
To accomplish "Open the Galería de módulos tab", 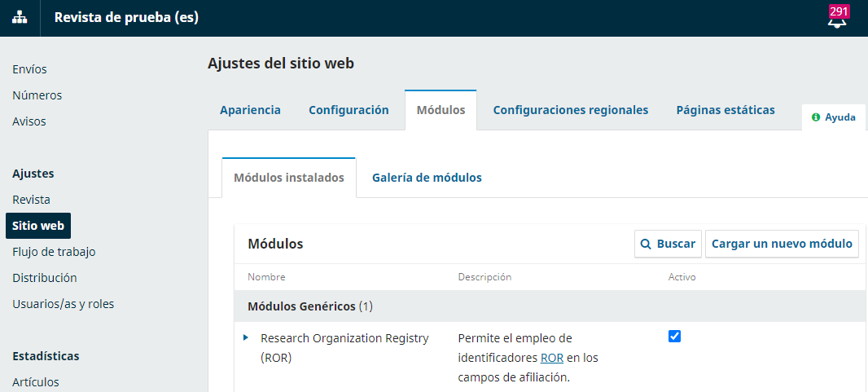I will [x=427, y=178].
